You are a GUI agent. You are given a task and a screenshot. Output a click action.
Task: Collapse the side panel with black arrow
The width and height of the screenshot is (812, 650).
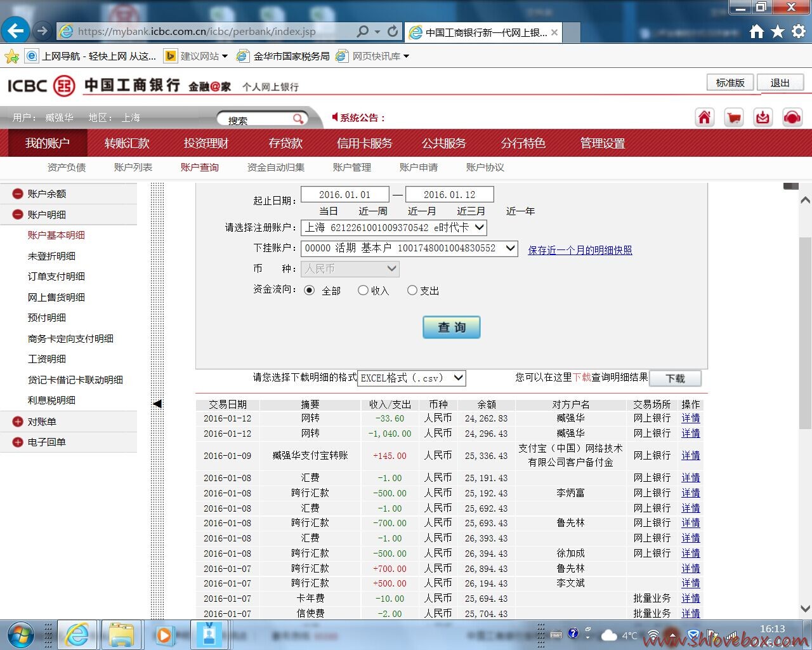click(x=157, y=403)
